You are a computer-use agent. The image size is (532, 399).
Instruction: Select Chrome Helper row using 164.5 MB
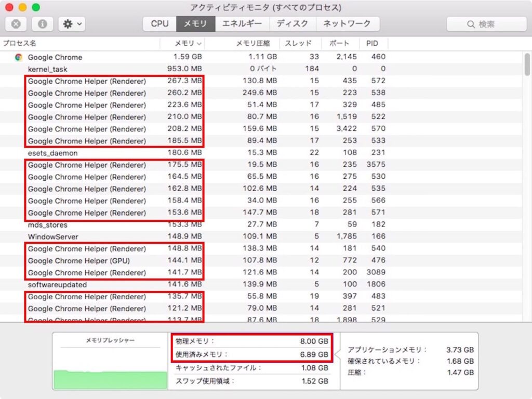[x=261, y=177]
